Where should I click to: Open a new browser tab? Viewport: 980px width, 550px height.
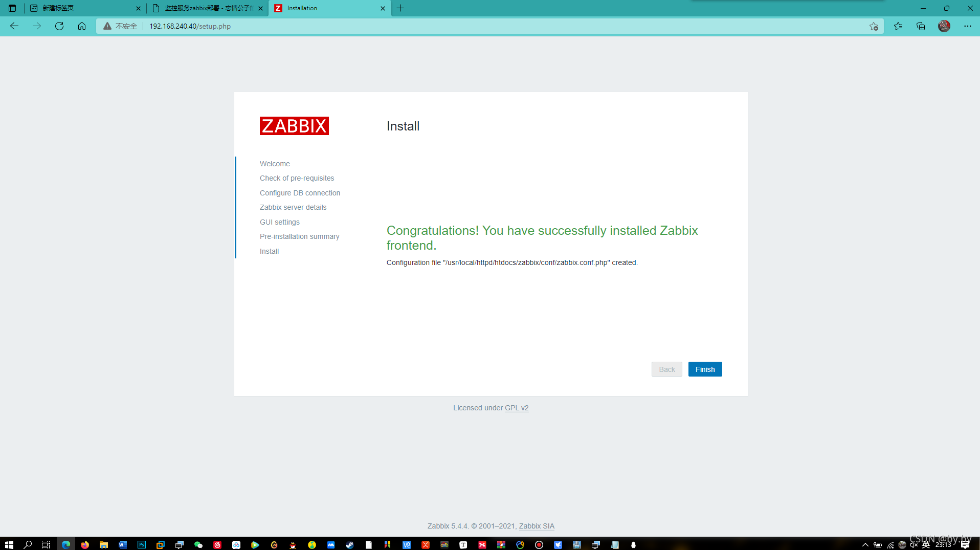pyautogui.click(x=400, y=8)
